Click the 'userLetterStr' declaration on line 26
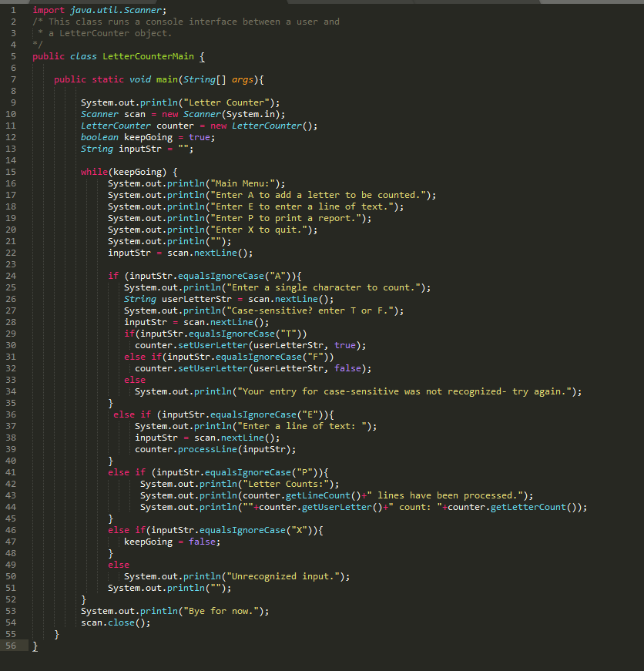Screen dimensions: 644x671 point(196,299)
